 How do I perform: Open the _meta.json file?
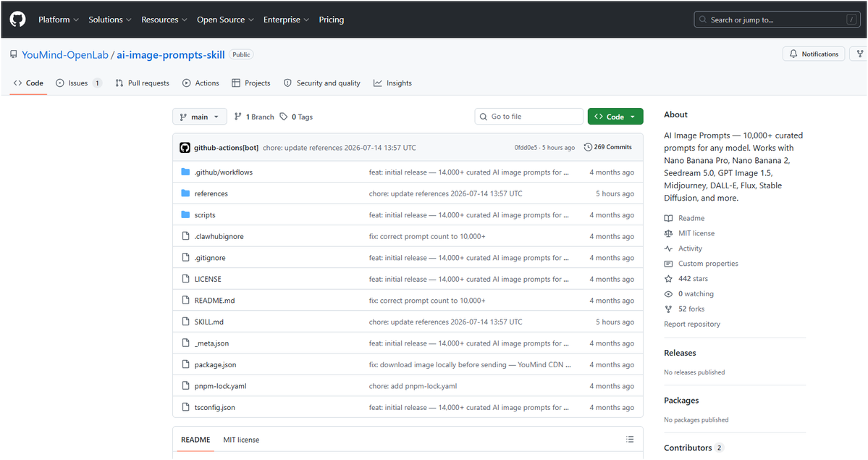(211, 343)
